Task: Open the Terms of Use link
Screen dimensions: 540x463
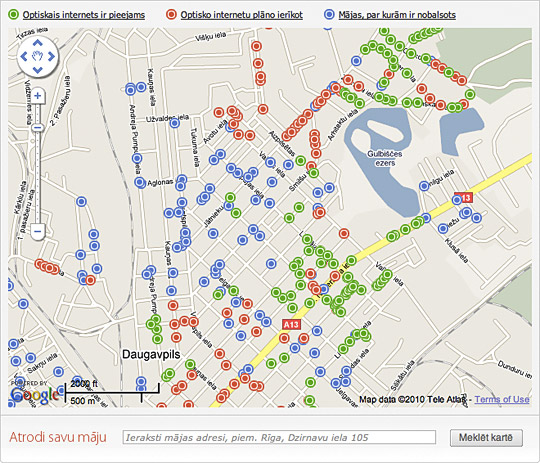Action: pos(502,399)
